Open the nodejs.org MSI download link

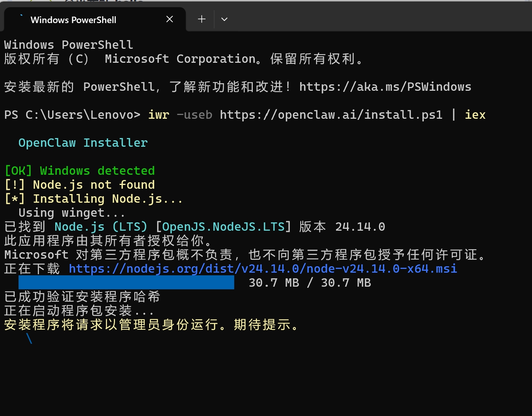pyautogui.click(x=263, y=269)
